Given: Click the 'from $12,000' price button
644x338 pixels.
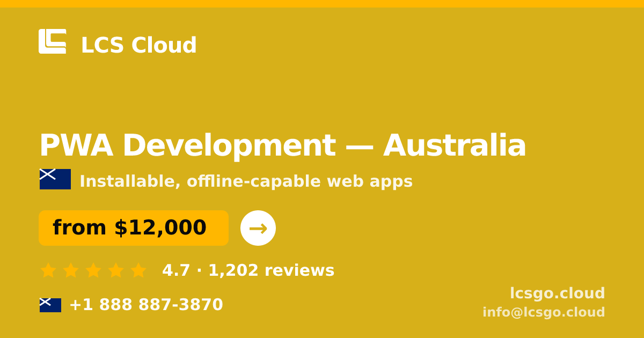Looking at the screenshot, I should pyautogui.click(x=134, y=228).
